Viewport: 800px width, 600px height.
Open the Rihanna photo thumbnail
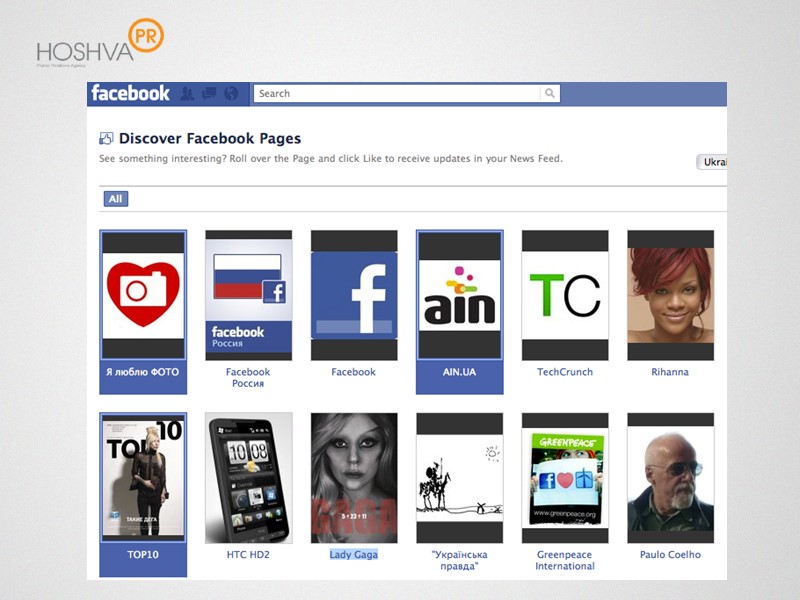click(x=670, y=295)
